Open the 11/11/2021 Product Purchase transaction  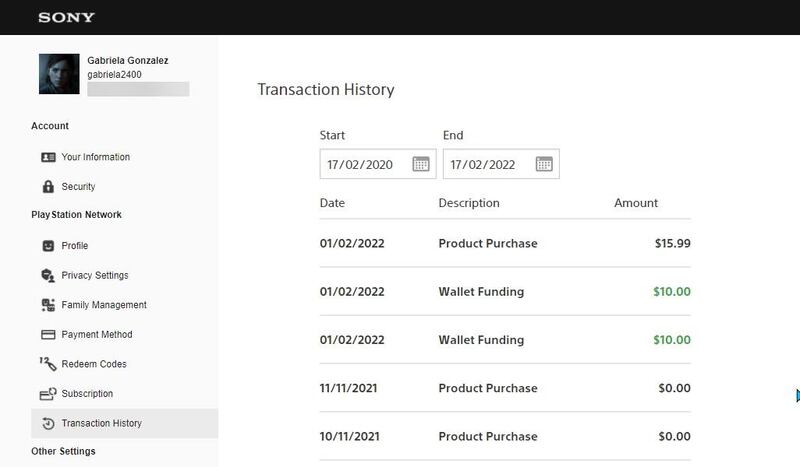(504, 388)
